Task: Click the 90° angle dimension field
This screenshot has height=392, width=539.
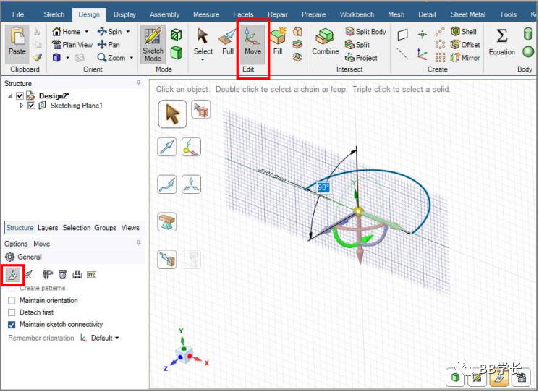Action: pos(323,187)
